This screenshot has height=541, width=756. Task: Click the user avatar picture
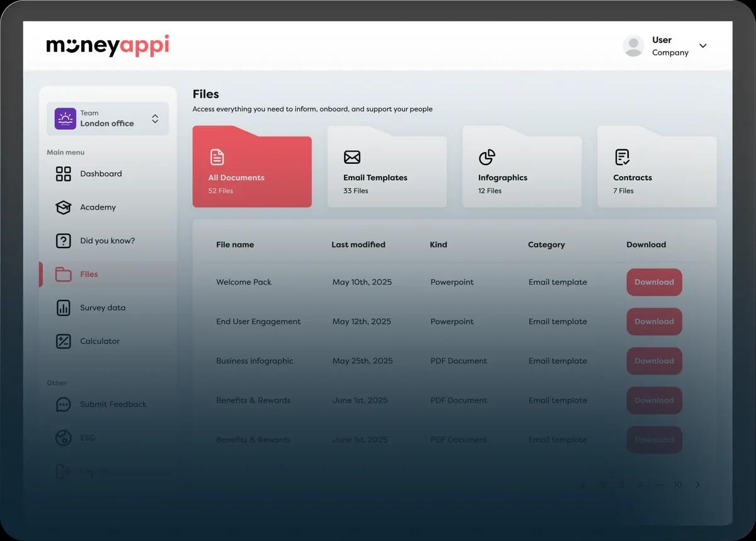[x=633, y=46]
